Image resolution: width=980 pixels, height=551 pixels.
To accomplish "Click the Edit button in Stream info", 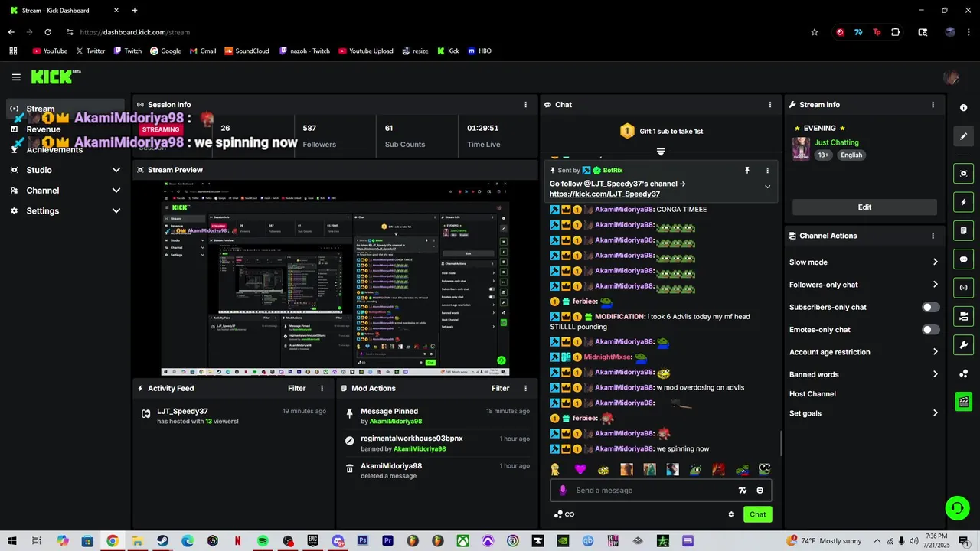I will (864, 207).
